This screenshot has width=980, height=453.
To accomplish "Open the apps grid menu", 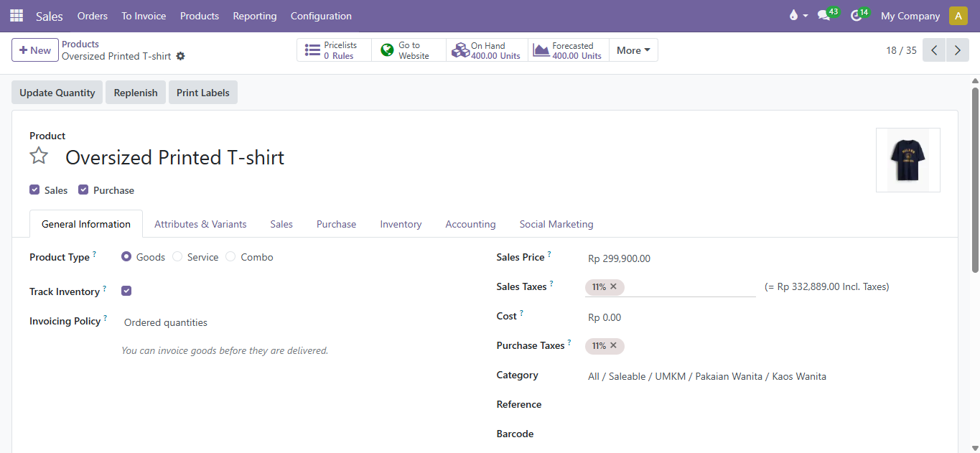I will tap(16, 15).
